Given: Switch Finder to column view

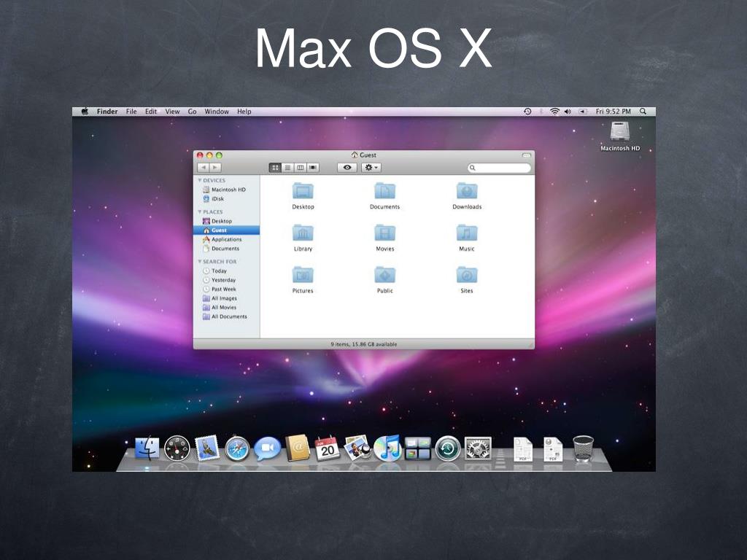Looking at the screenshot, I should click(x=300, y=168).
